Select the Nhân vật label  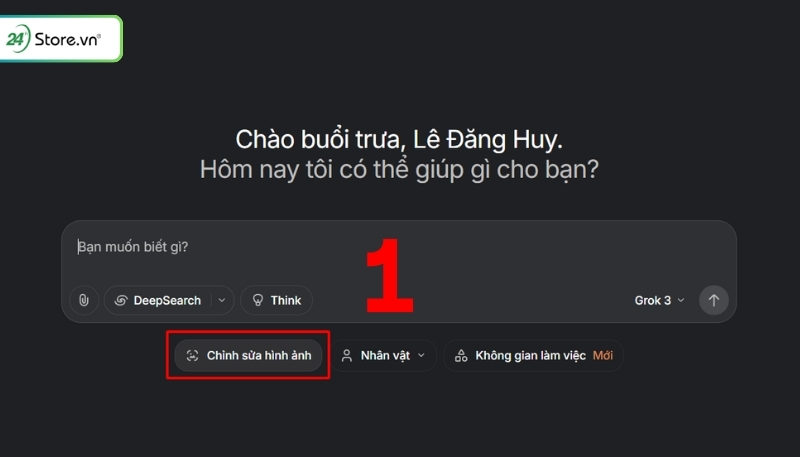385,356
